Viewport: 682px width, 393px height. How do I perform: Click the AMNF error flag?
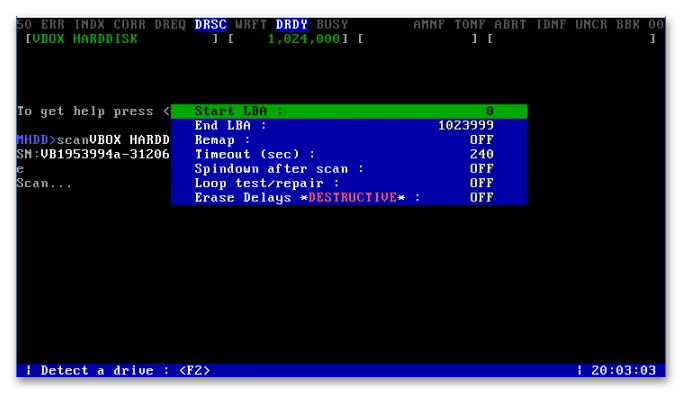click(x=429, y=25)
